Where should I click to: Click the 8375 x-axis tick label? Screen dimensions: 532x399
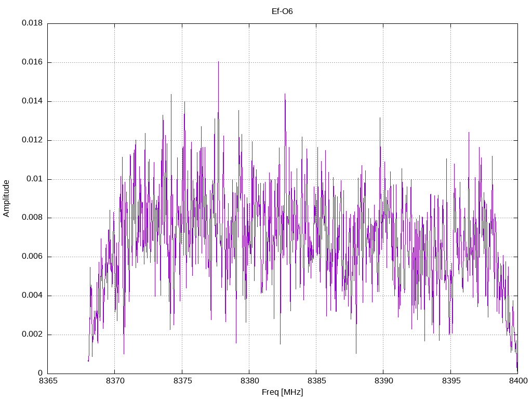tap(182, 381)
